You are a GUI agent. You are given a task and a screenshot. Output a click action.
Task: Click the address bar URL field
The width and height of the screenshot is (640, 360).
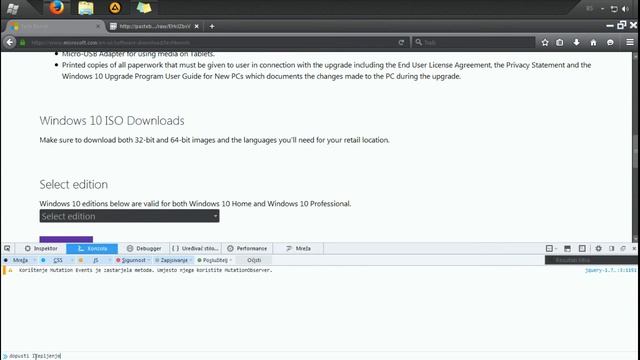point(212,42)
